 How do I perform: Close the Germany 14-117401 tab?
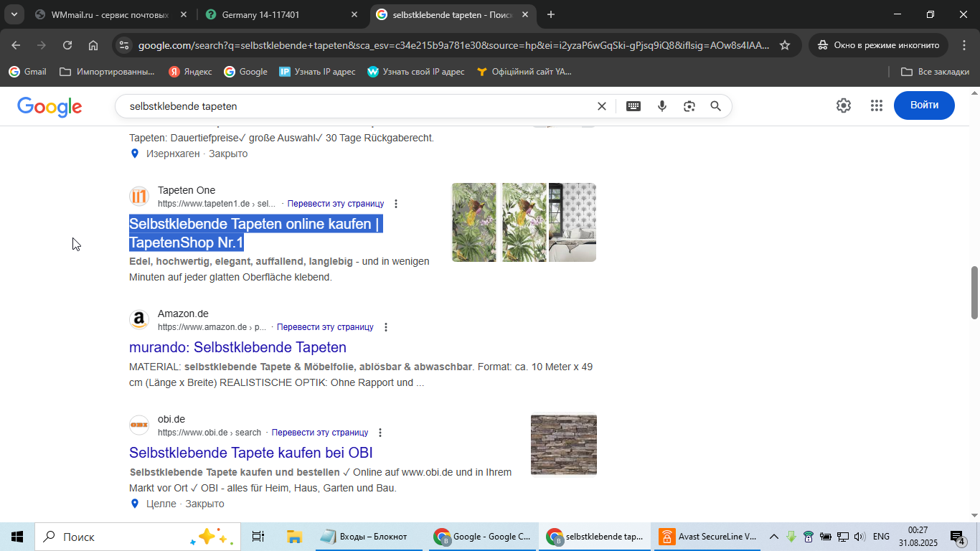tap(354, 14)
